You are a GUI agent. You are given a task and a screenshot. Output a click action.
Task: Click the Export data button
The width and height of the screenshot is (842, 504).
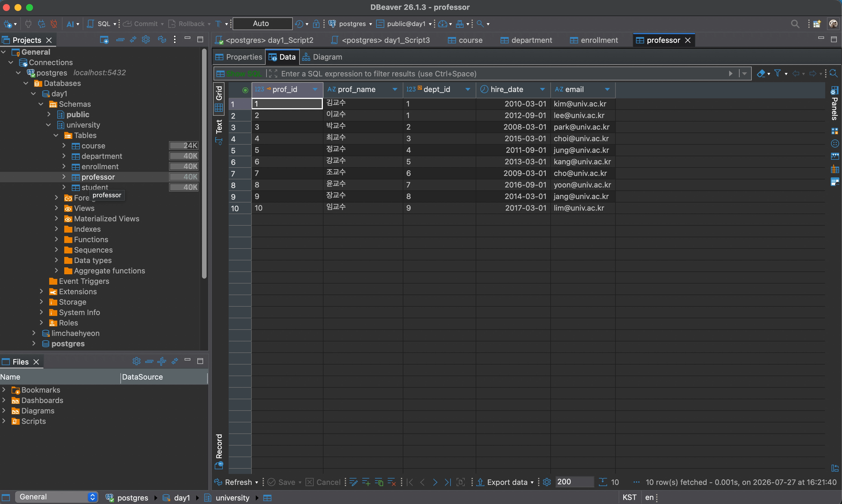503,482
